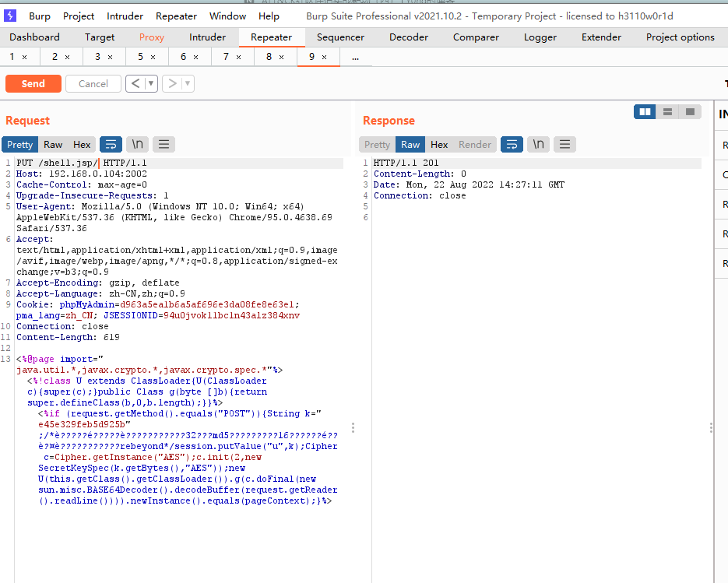Switch to top-bottom stacked layout
This screenshot has height=583, width=728.
tap(667, 112)
